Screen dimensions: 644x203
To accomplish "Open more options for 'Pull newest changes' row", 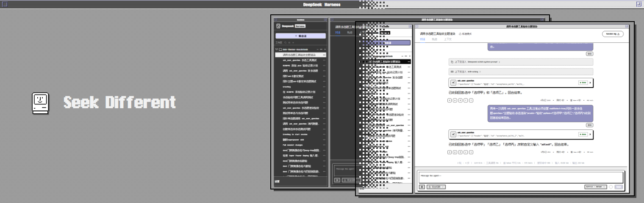I will click(324, 145).
